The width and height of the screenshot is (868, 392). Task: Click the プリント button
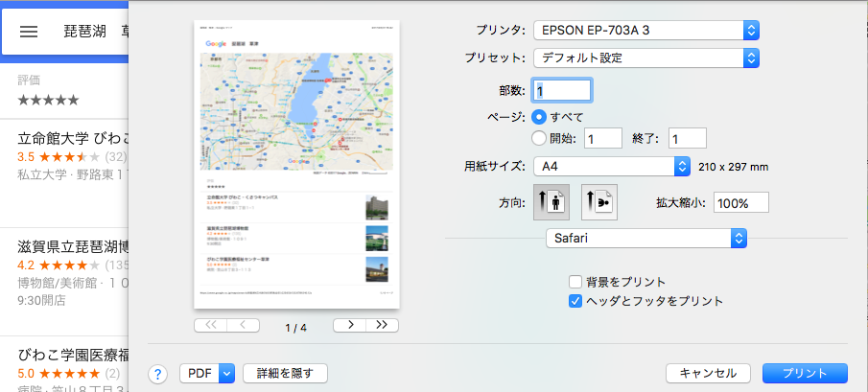[805, 373]
